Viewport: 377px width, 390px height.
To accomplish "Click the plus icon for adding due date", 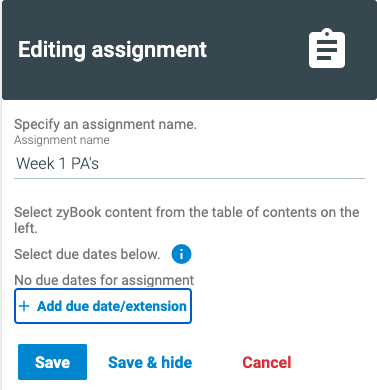I will click(x=24, y=306).
